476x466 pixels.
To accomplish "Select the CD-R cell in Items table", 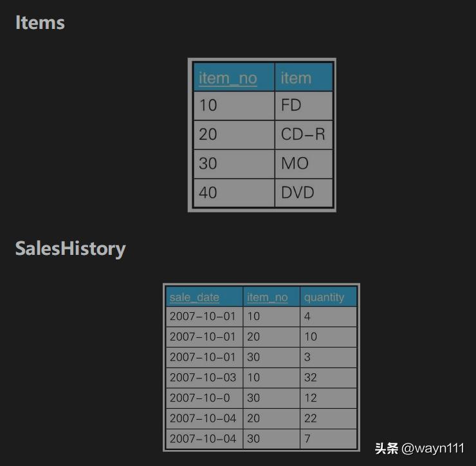I will point(303,134).
